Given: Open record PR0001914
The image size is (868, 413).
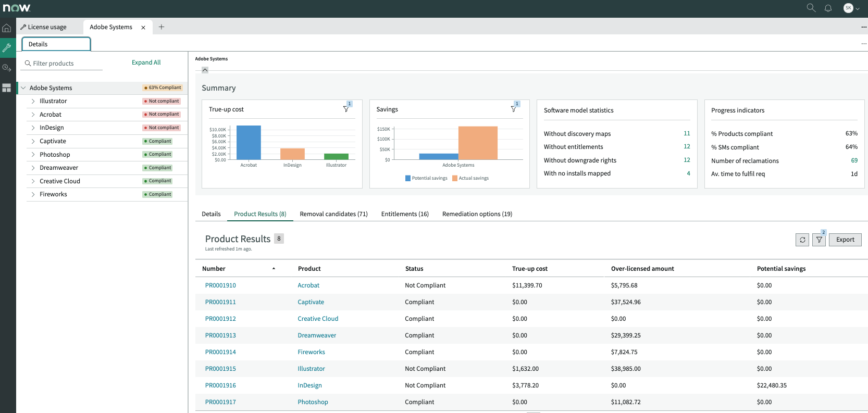Looking at the screenshot, I should pos(220,352).
